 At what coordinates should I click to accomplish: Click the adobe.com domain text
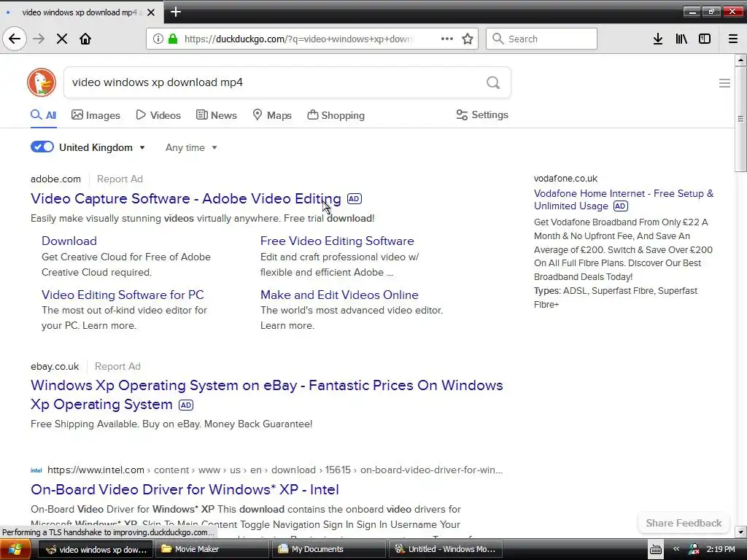(55, 179)
